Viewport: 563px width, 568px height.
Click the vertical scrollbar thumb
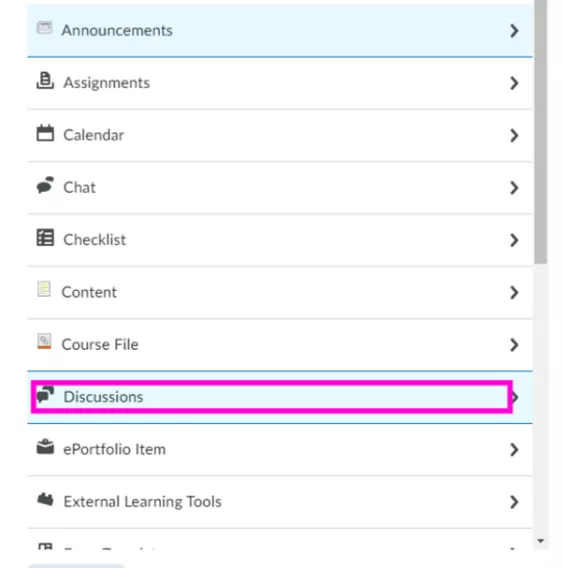click(x=541, y=132)
